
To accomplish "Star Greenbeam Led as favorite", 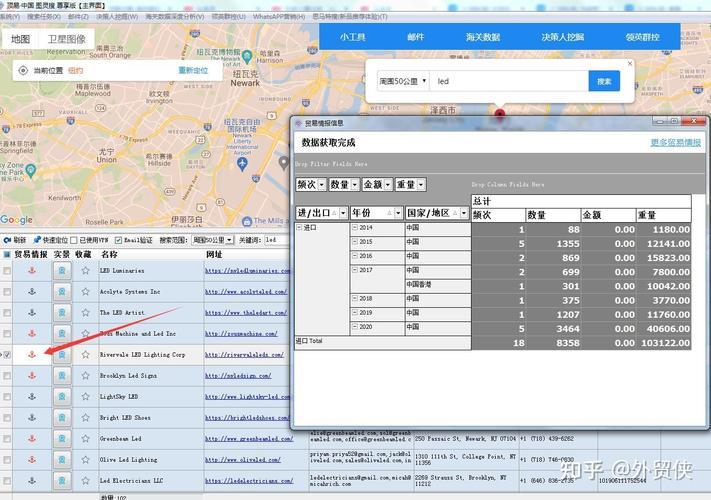I will pyautogui.click(x=85, y=438).
